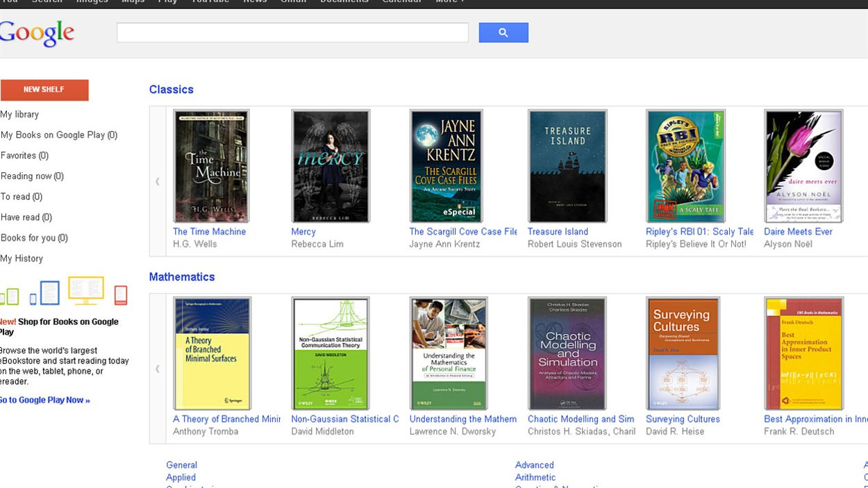Open Treasure Island cover image
868x488 pixels.
[x=567, y=166]
